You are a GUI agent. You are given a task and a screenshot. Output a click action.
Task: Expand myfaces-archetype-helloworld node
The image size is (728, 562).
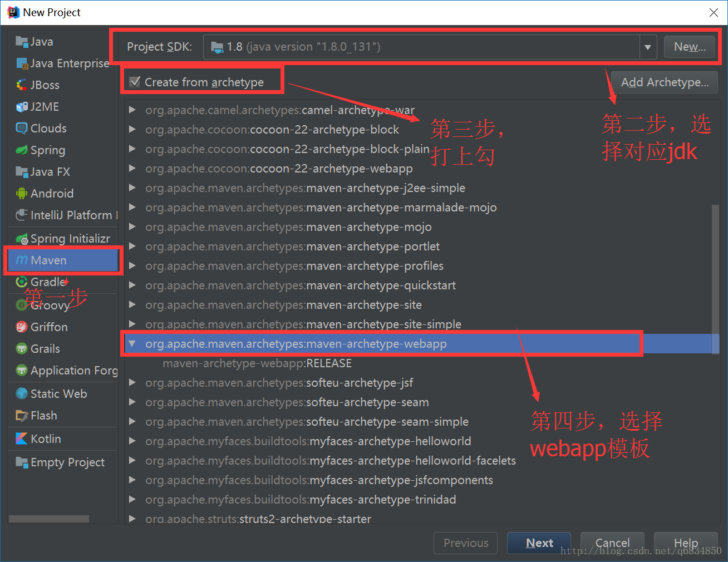coord(132,441)
